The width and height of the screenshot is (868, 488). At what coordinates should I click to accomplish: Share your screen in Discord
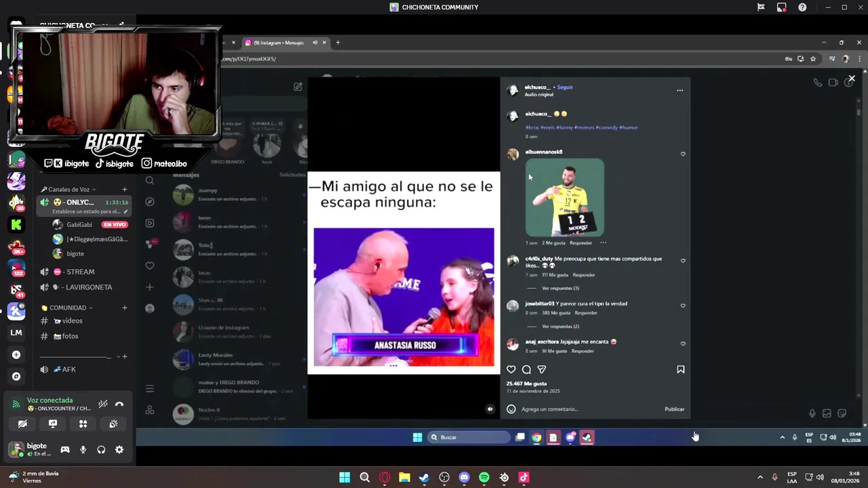pyautogui.click(x=53, y=424)
